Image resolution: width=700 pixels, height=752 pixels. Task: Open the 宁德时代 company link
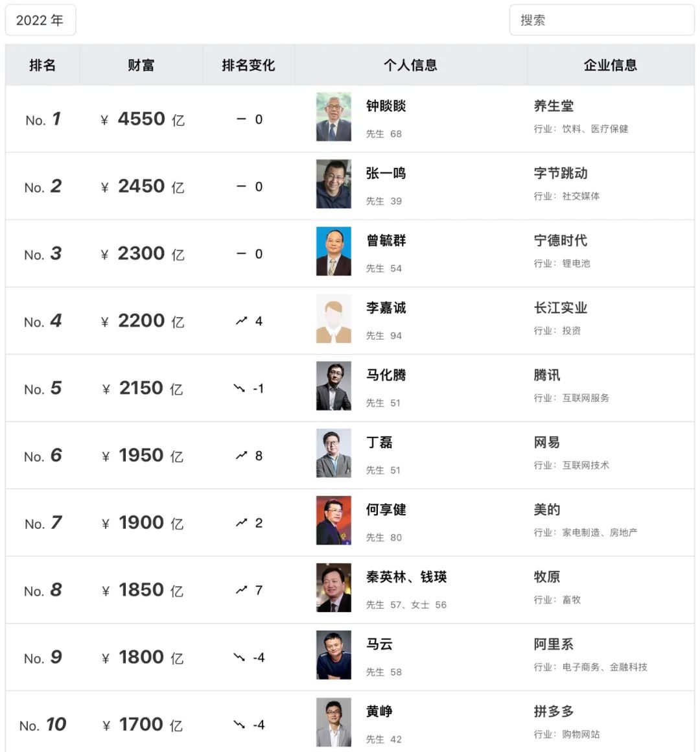click(561, 241)
